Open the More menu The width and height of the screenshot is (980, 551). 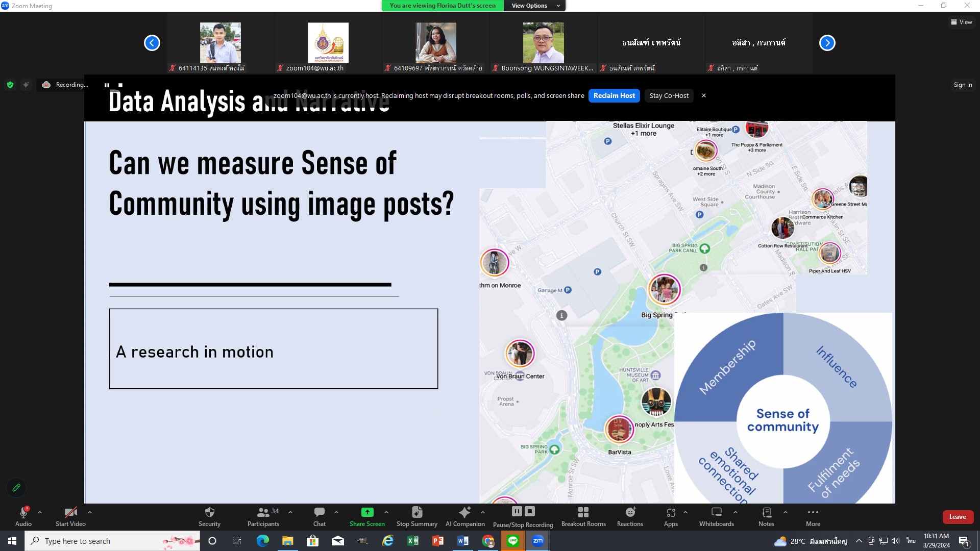[x=813, y=512]
